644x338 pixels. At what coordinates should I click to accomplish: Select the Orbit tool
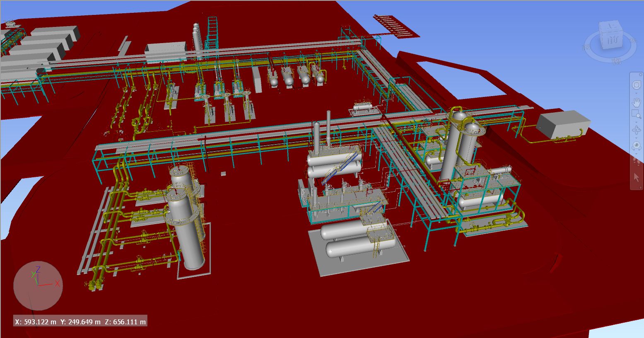point(636,130)
